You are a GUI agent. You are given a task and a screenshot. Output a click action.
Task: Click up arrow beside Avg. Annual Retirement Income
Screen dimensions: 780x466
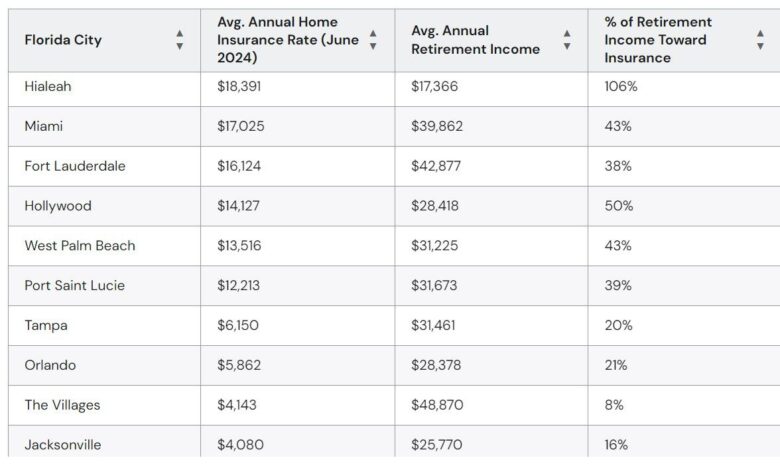567,34
